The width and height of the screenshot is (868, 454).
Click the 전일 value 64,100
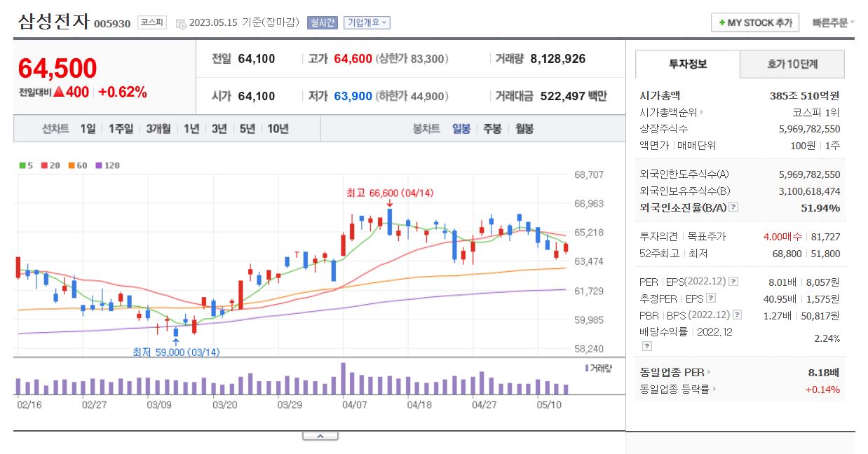point(257,59)
